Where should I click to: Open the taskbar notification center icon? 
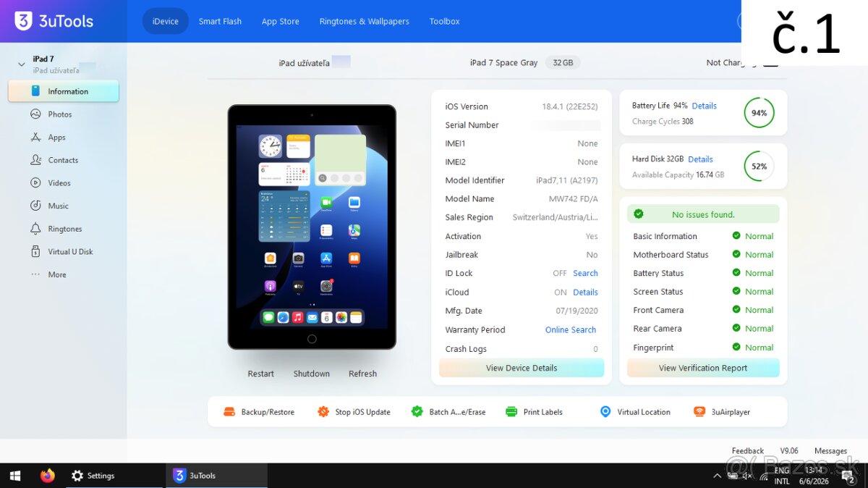[848, 476]
